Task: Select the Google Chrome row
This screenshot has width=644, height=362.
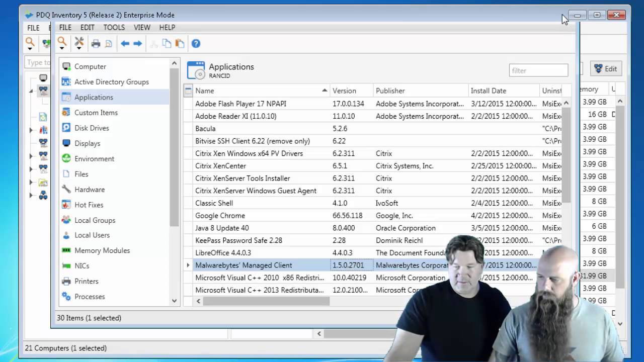Action: pyautogui.click(x=373, y=216)
